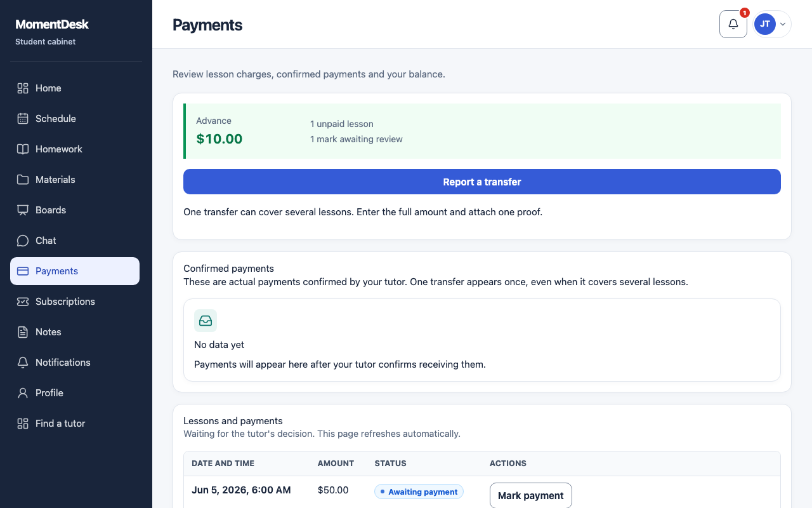Click the Homework book icon
The image size is (812, 508).
[x=23, y=149]
